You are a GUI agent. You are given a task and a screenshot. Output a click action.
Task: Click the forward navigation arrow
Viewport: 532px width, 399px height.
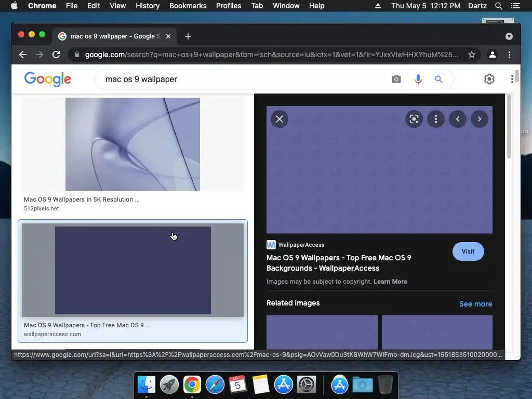click(39, 55)
